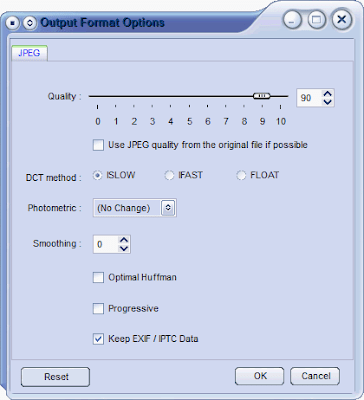Enable Use JPEG quality from original file
The height and width of the screenshot is (400, 364).
(98, 145)
